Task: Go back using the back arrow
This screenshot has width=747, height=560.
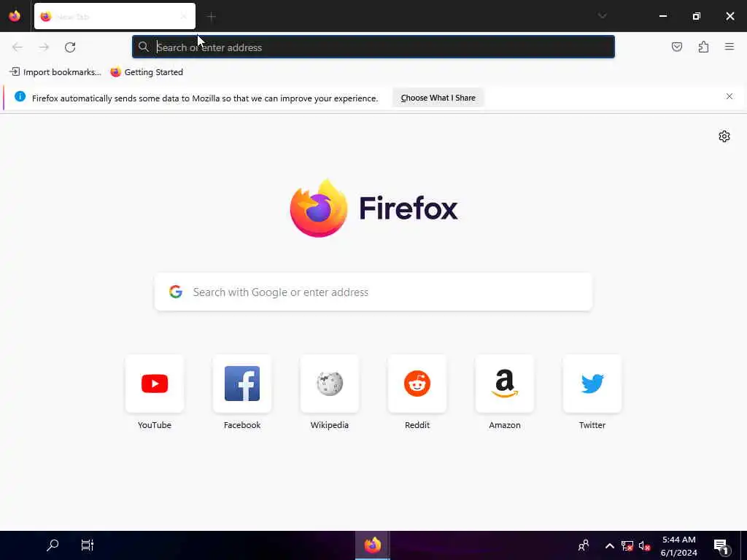Action: coord(18,47)
